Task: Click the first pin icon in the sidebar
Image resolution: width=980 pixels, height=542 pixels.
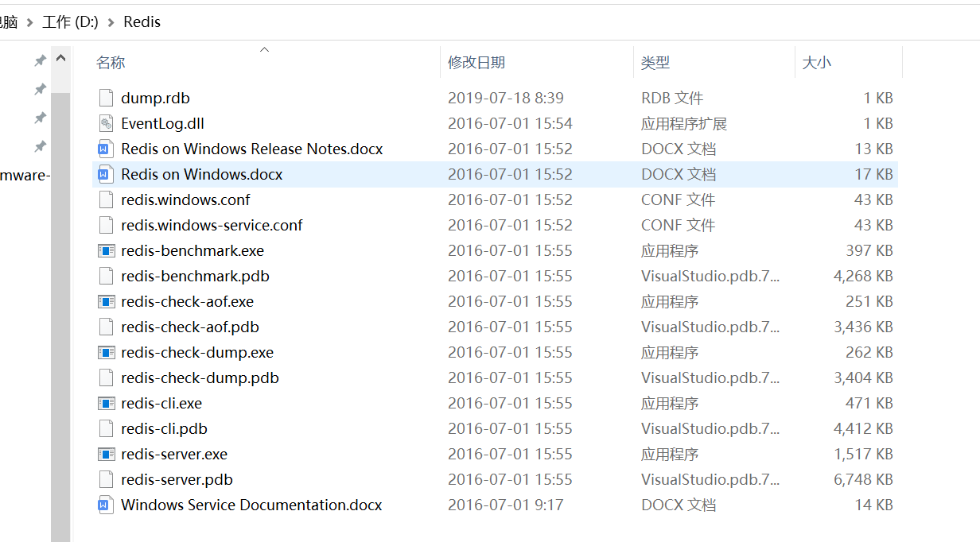Action: pyautogui.click(x=40, y=60)
